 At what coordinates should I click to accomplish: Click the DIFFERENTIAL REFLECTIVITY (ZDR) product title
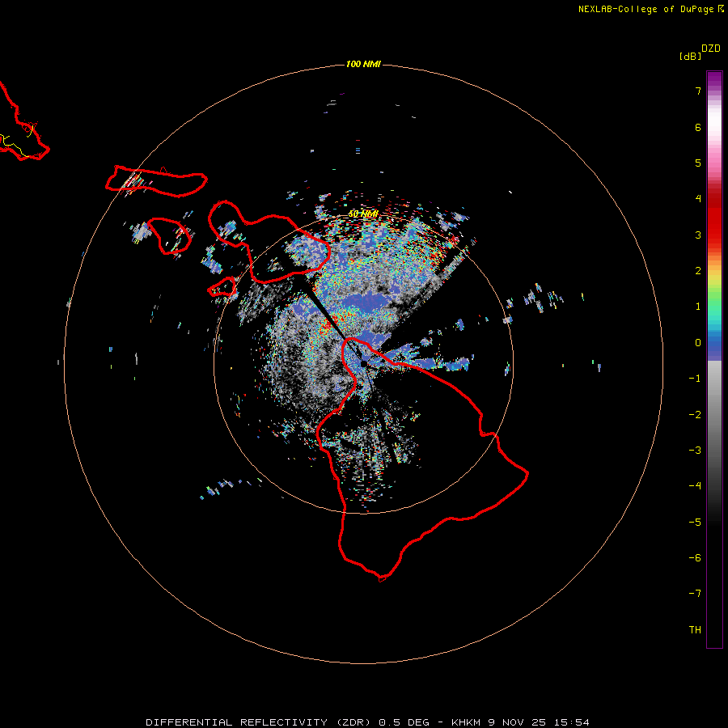pyautogui.click(x=258, y=722)
